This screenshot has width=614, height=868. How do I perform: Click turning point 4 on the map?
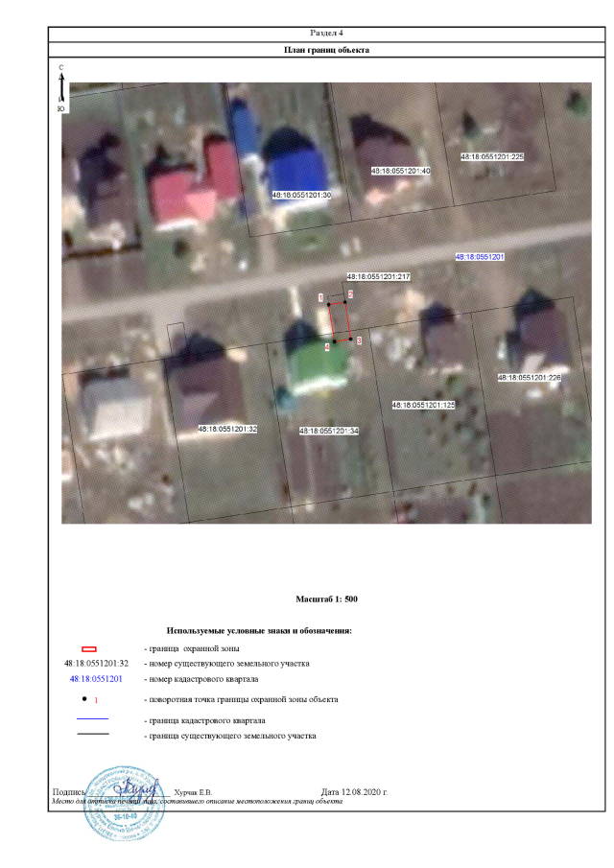[335, 341]
